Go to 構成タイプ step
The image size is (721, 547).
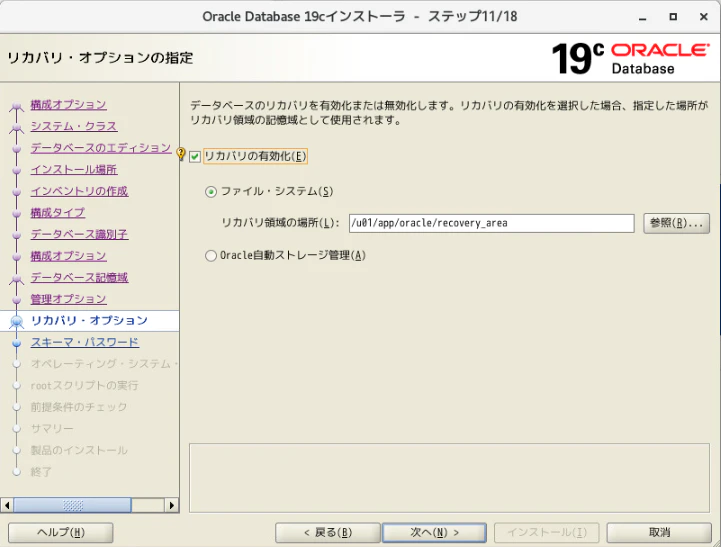pyautogui.click(x=57, y=213)
